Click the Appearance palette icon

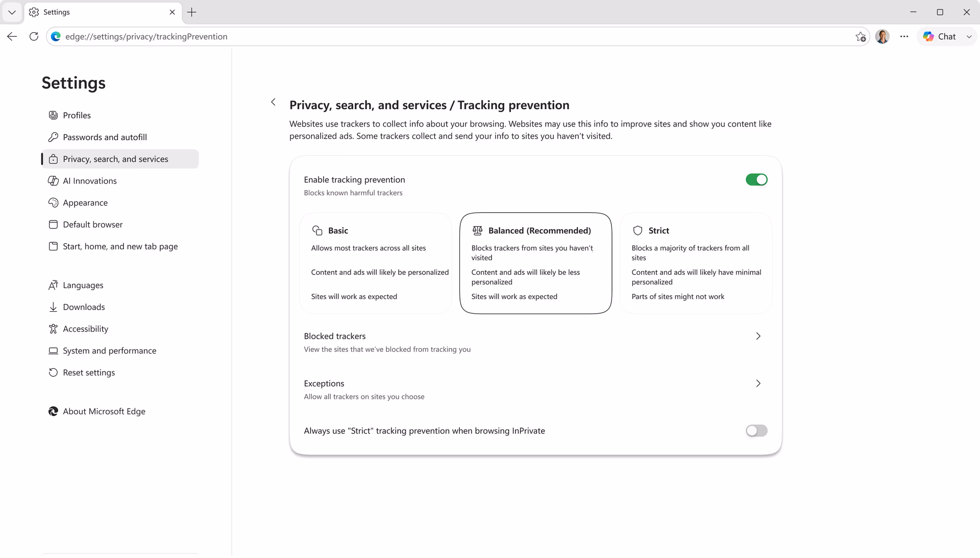53,203
